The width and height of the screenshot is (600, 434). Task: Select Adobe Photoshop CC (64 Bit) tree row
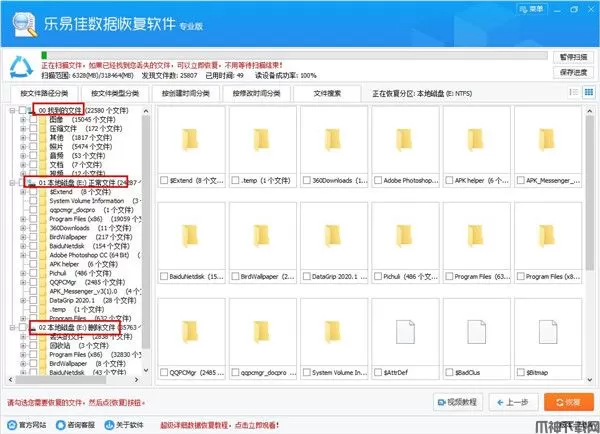(x=89, y=255)
